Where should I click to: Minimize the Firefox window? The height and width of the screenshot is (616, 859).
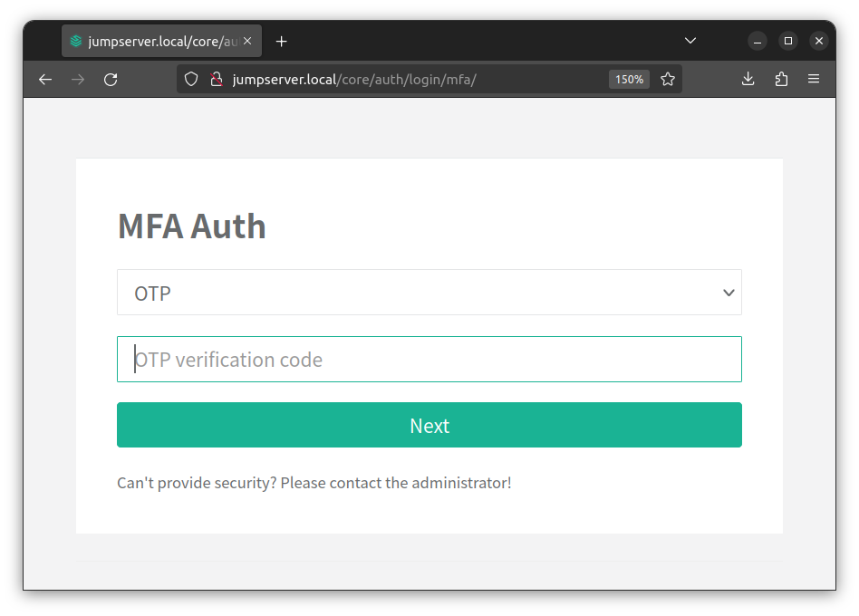click(x=758, y=41)
